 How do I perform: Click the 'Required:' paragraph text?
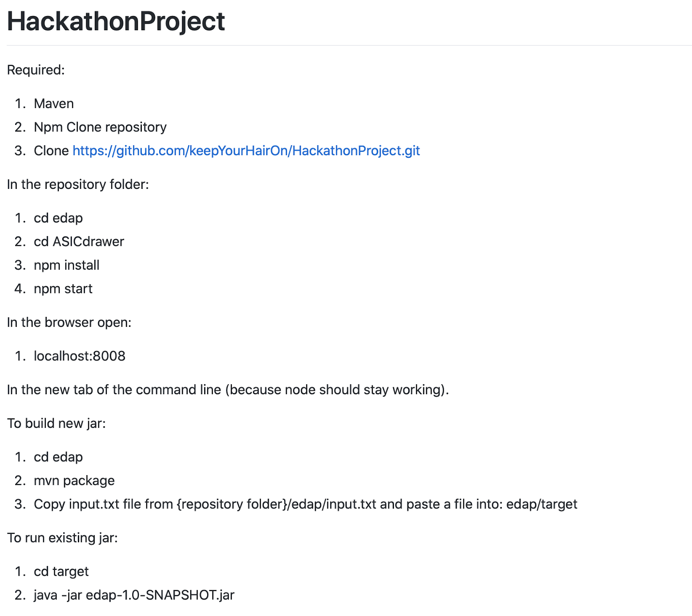36,70
